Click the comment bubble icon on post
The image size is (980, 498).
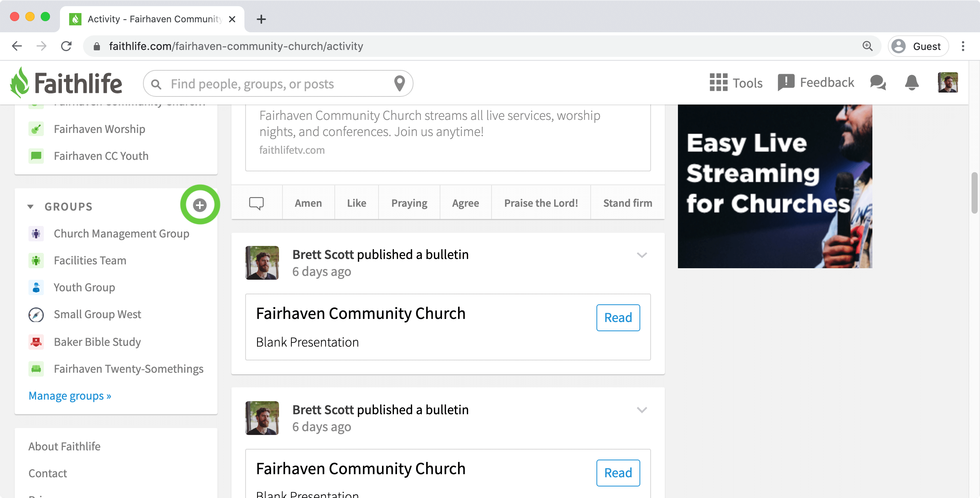tap(256, 203)
